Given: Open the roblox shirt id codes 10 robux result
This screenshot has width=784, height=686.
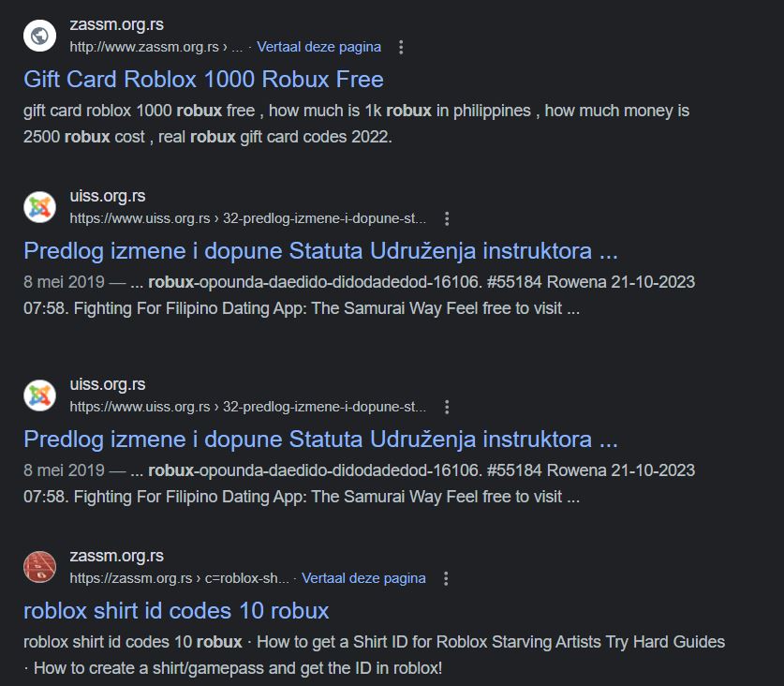Looking at the screenshot, I should click(x=176, y=610).
